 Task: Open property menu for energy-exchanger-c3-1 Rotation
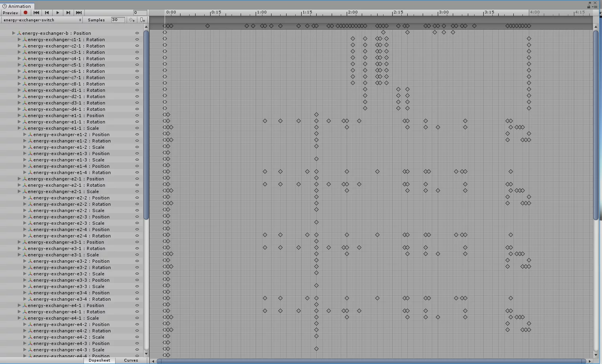[x=137, y=52]
